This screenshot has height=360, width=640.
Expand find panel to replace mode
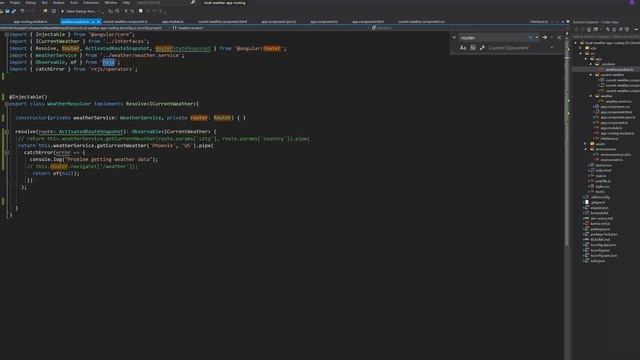tap(454, 38)
